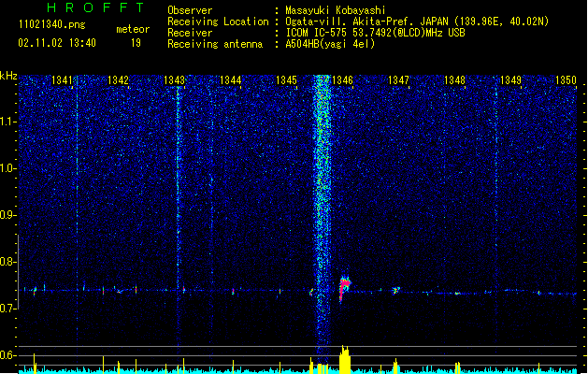Click the 0.9 kHz axis label
Screen dimensions: 588x374
[7, 215]
